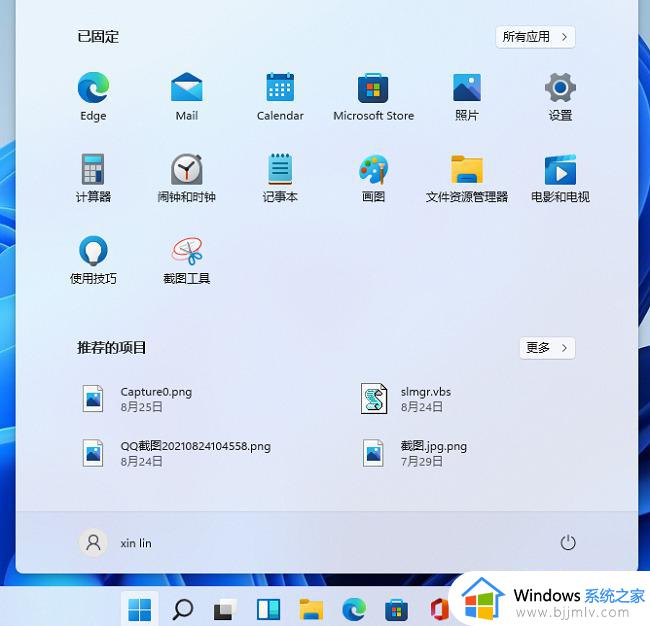
Task: Open the Edge pinned app
Action: point(93,97)
